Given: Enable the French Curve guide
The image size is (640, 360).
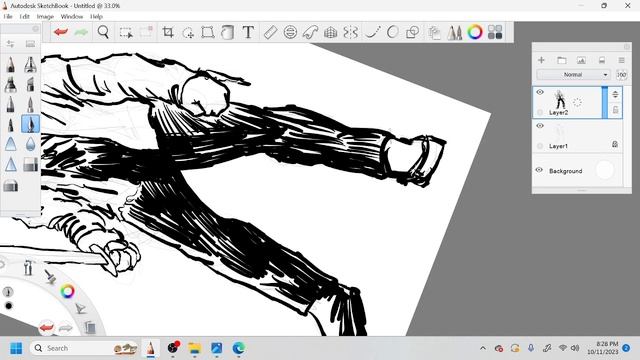Looking at the screenshot, I should [310, 32].
